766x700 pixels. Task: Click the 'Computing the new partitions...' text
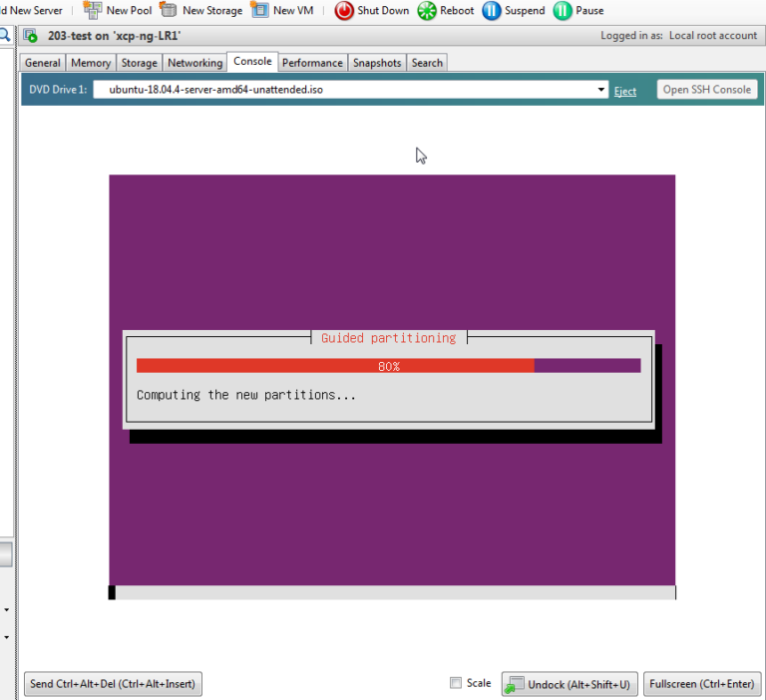pyautogui.click(x=246, y=395)
